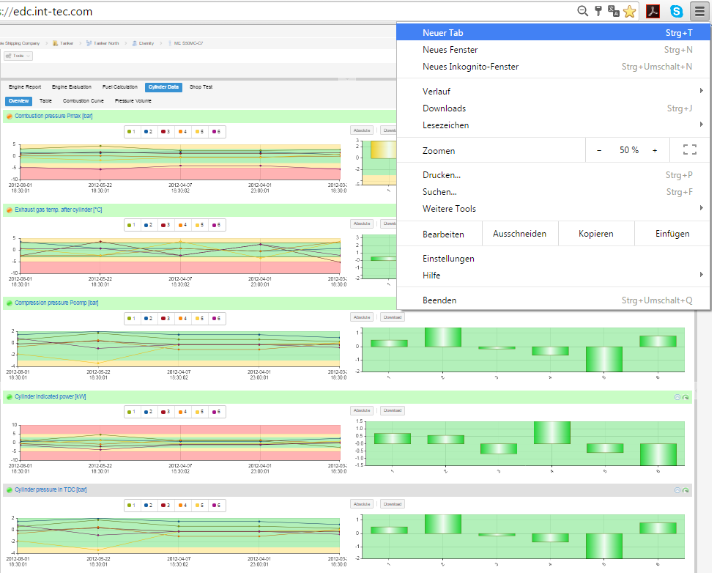The height and width of the screenshot is (573, 728).
Task: Bookmark this page with the star icon
Action: pos(629,12)
